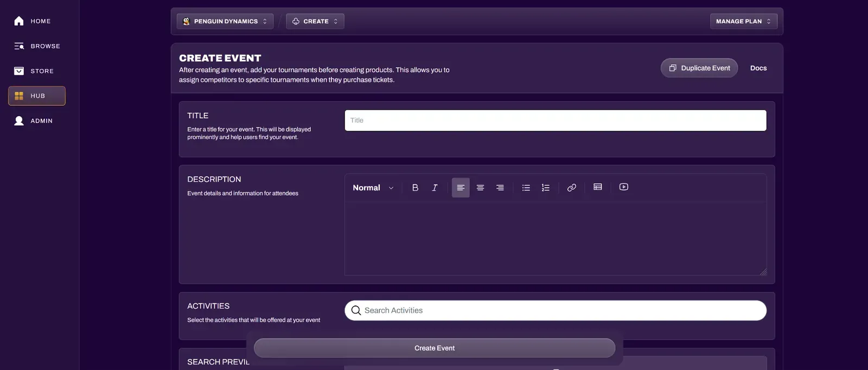Open the Docs link

coord(758,68)
